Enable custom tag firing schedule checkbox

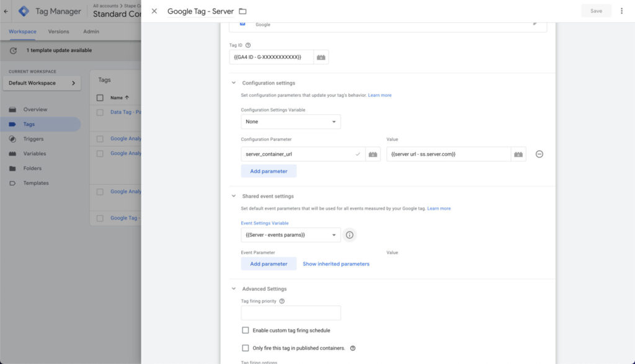click(246, 331)
